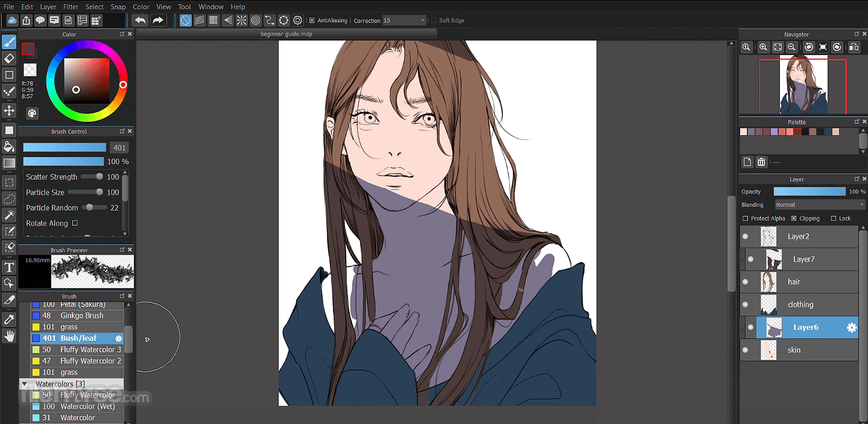Toggle the Clipping checkbox
The width and height of the screenshot is (868, 424).
click(x=794, y=218)
